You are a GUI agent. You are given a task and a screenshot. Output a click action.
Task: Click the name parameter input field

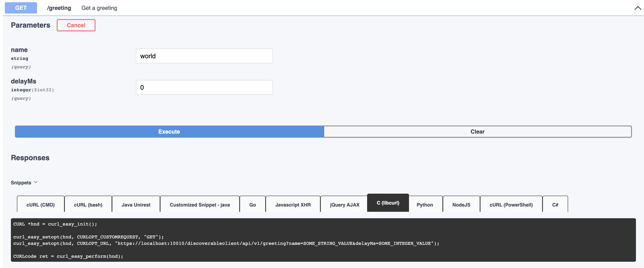click(x=204, y=56)
